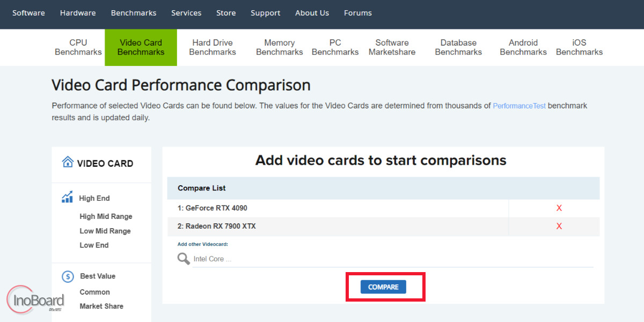The width and height of the screenshot is (644, 322).
Task: Open the About Us menu
Action: tap(312, 13)
